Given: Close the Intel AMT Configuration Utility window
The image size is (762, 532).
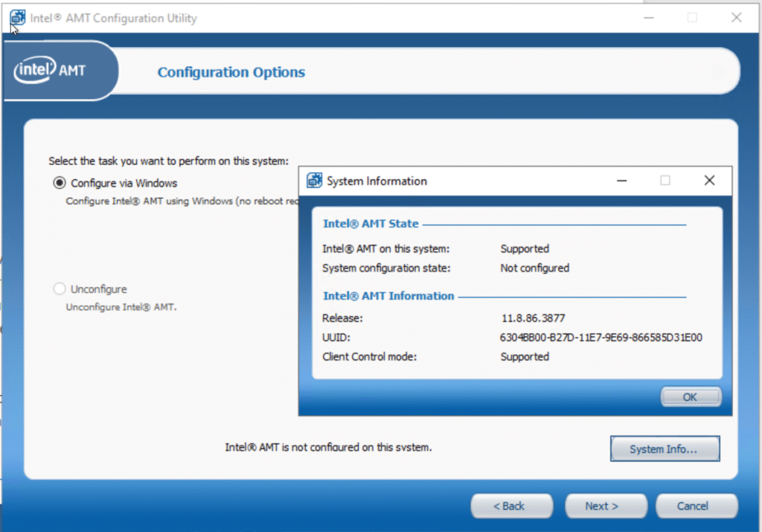Looking at the screenshot, I should [737, 18].
